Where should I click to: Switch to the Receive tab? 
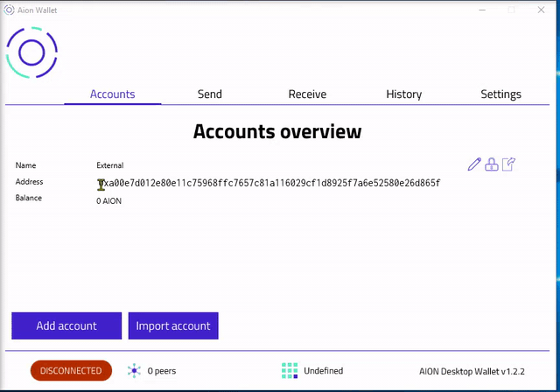tap(307, 94)
